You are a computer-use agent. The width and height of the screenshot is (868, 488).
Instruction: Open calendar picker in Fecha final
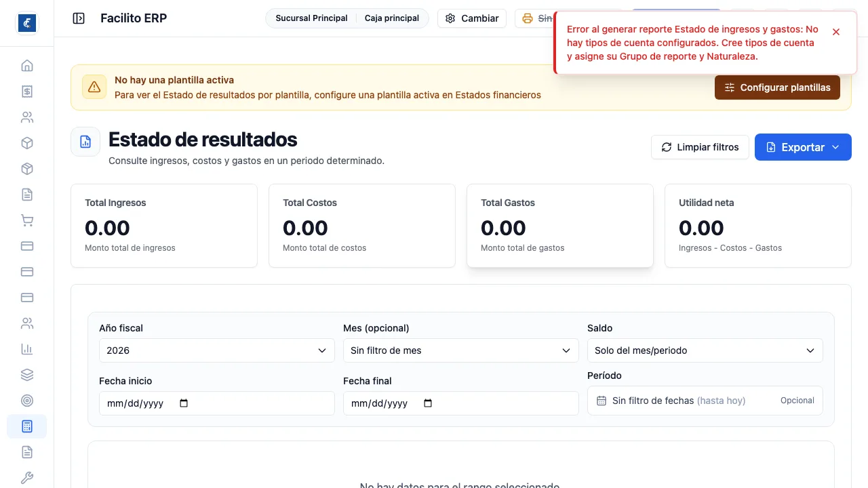point(428,403)
